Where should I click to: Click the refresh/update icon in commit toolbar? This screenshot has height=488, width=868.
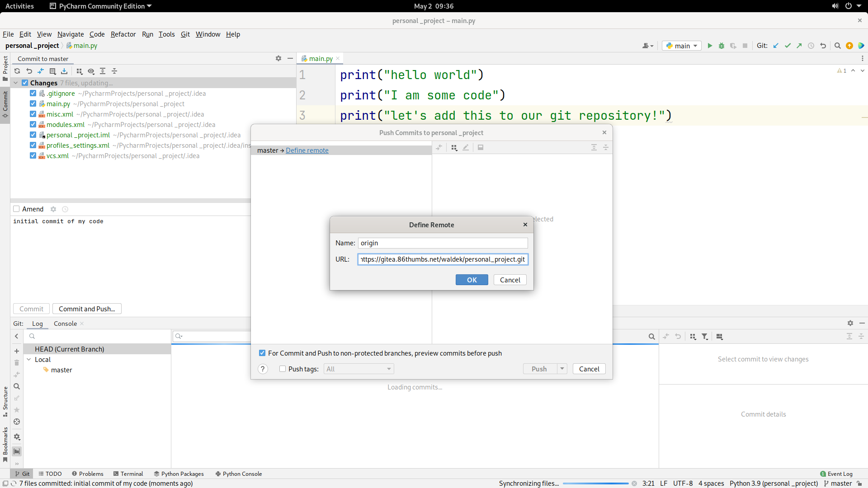click(x=17, y=71)
